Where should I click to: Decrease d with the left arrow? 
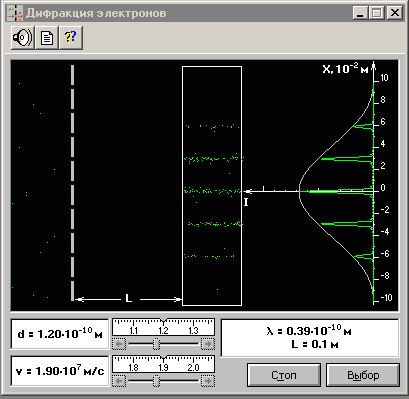pos(119,344)
